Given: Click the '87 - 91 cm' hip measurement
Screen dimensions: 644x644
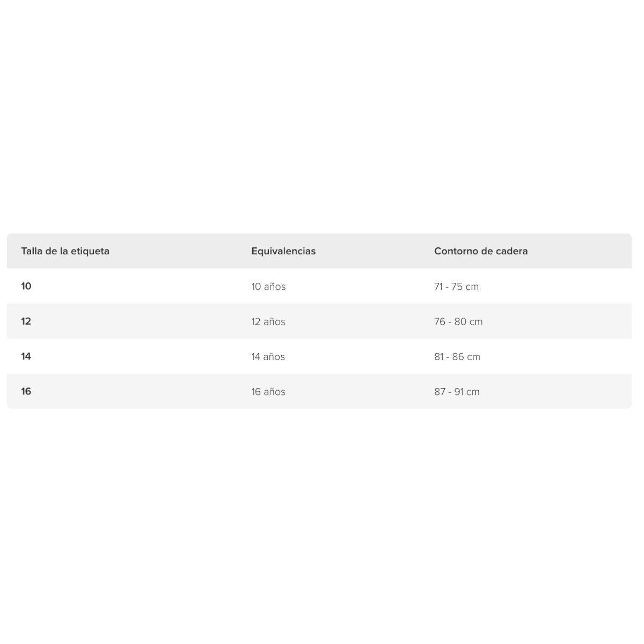Looking at the screenshot, I should point(457,392).
